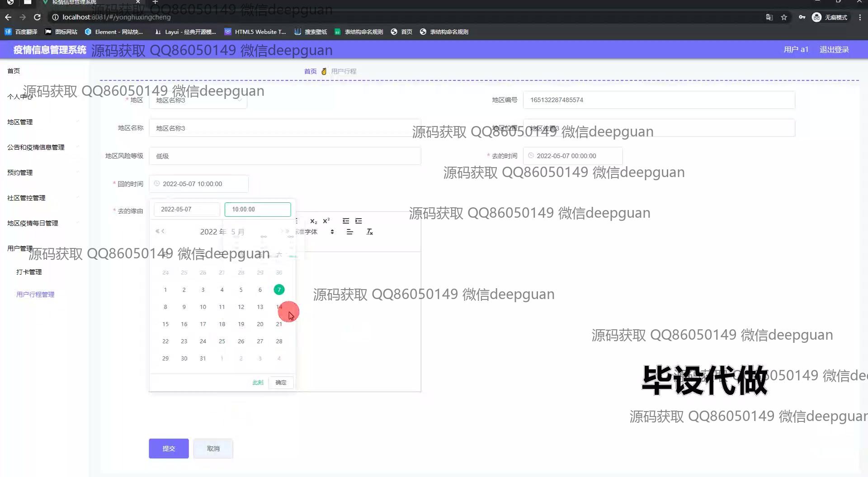The image size is (868, 477).
Task: Click the browser forward arrow
Action: (23, 17)
